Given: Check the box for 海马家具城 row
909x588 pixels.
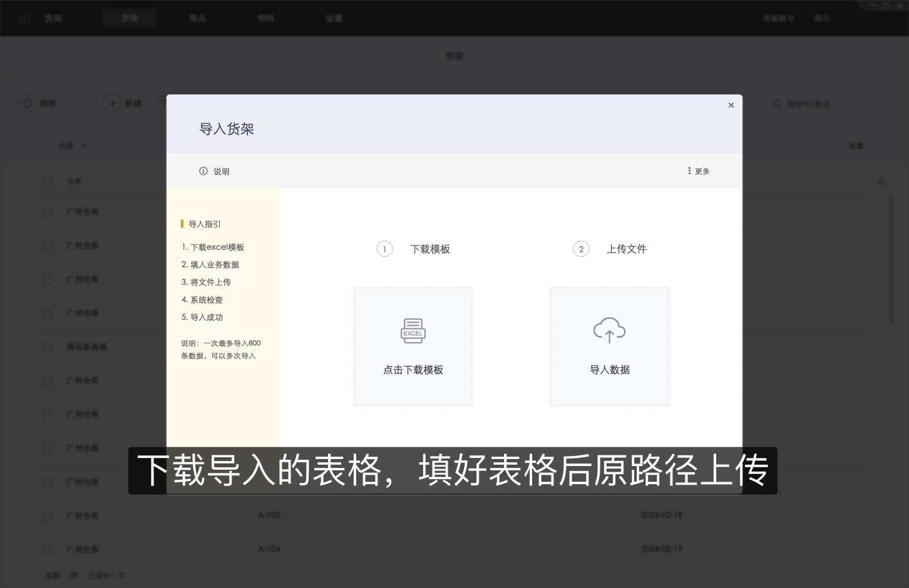Looking at the screenshot, I should pyautogui.click(x=48, y=347).
